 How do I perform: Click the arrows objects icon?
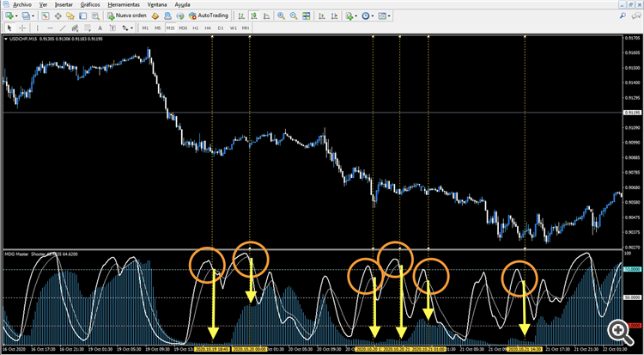coord(125,28)
